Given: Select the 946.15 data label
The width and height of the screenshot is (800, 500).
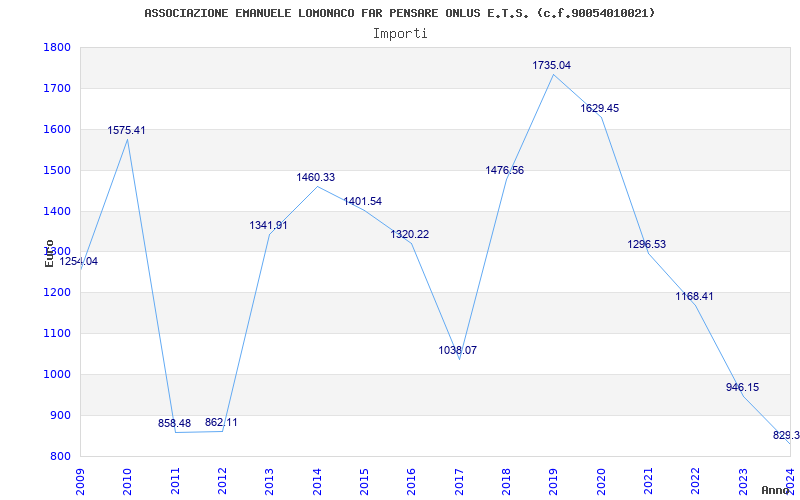Looking at the screenshot, I should pos(742,387).
